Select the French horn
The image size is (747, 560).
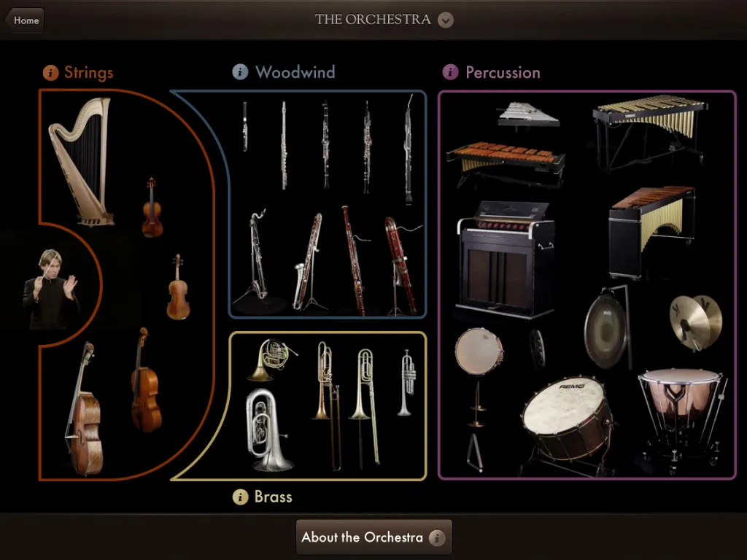coord(271,359)
